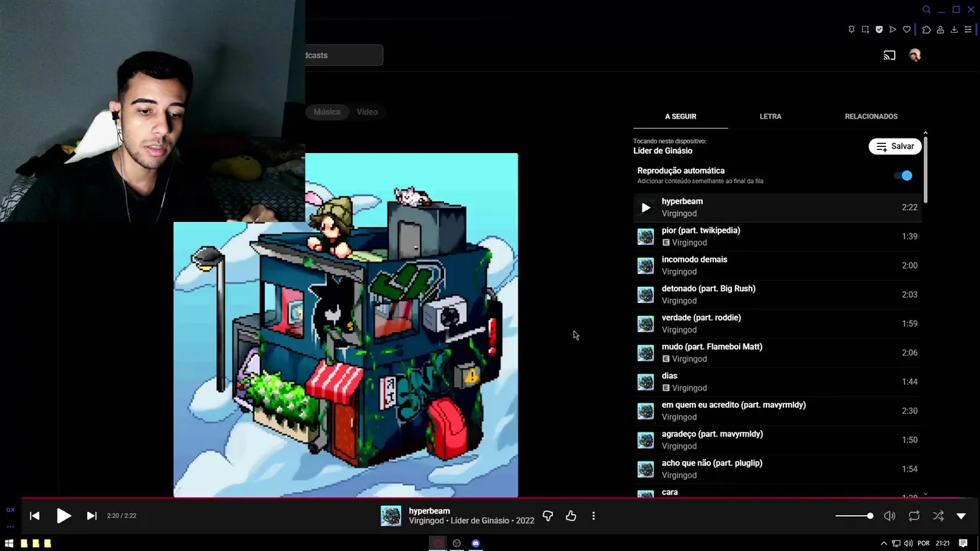Seek on the pink song progress bar
The width and height of the screenshot is (980, 551).
click(x=490, y=498)
